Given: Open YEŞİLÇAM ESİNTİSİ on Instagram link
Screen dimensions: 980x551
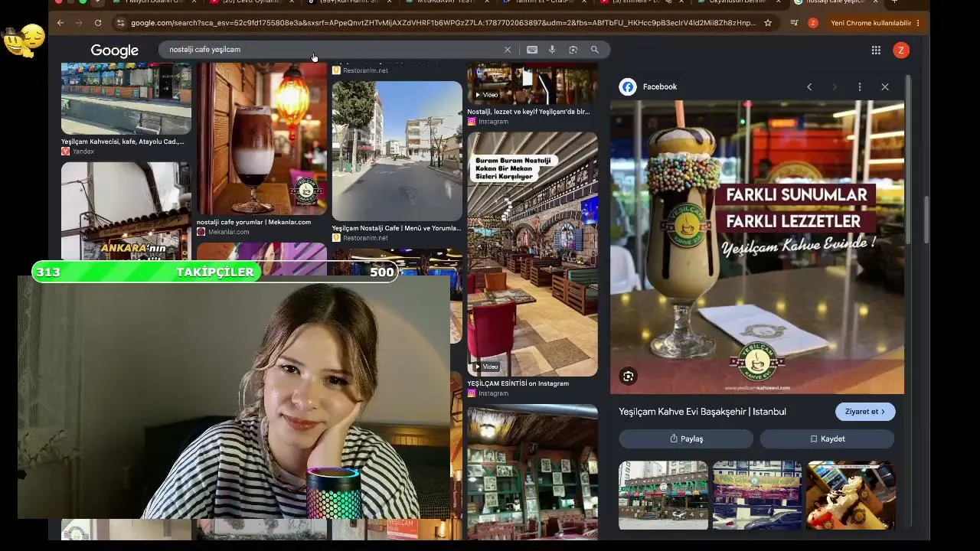Looking at the screenshot, I should pos(518,383).
